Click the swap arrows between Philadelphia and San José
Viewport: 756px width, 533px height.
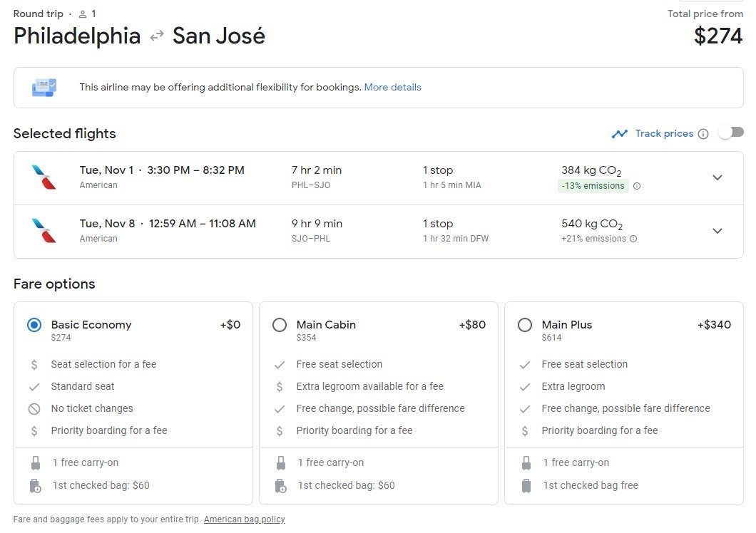[157, 36]
